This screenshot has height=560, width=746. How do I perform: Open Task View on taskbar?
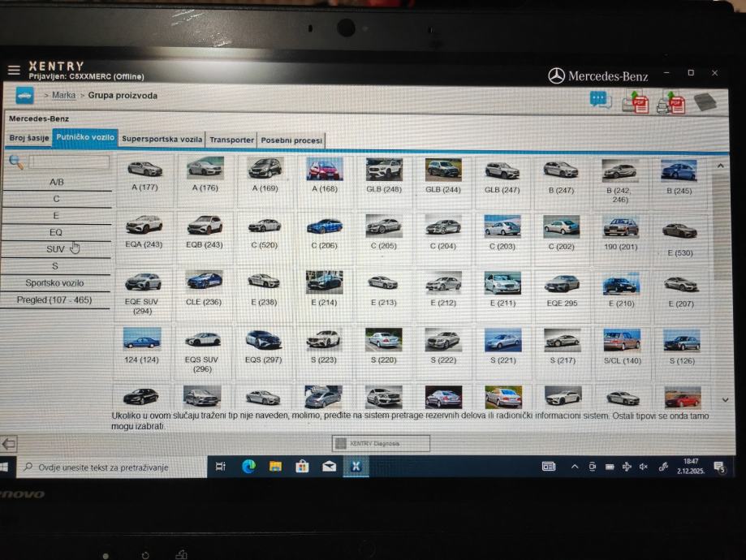click(220, 467)
